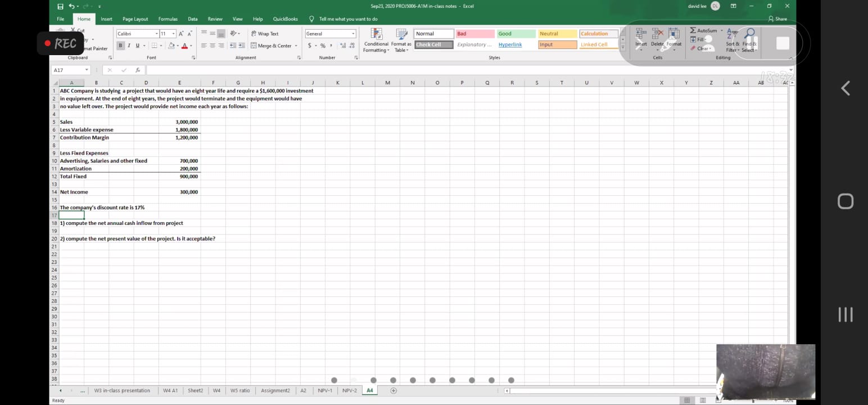Click the Conditional Formatting icon
Screen dimensions: 868x405
coord(376,35)
